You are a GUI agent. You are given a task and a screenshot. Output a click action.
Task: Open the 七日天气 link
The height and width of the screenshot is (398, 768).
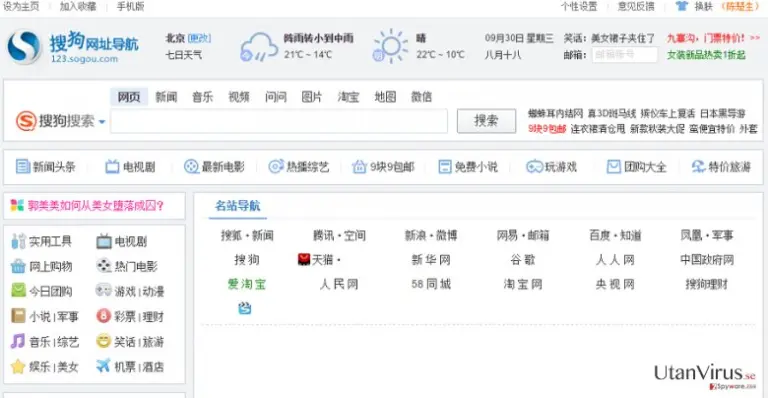pyautogui.click(x=184, y=55)
